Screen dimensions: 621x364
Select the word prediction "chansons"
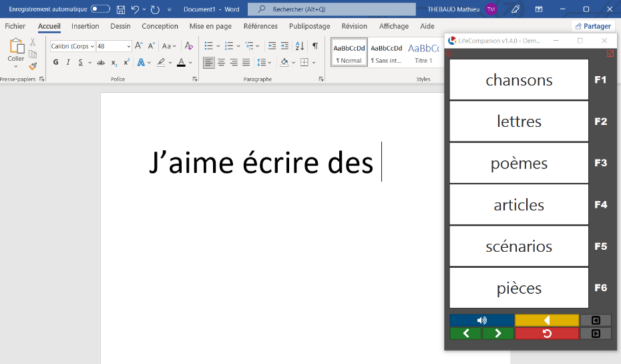pos(519,80)
